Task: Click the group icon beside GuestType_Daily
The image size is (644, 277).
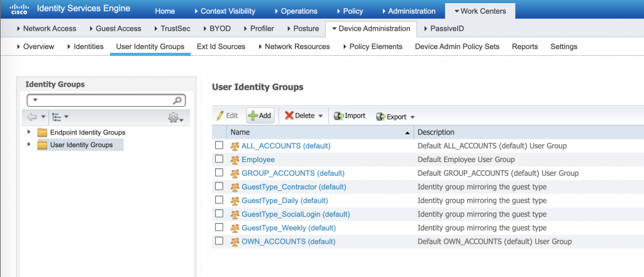Action: coord(235,200)
